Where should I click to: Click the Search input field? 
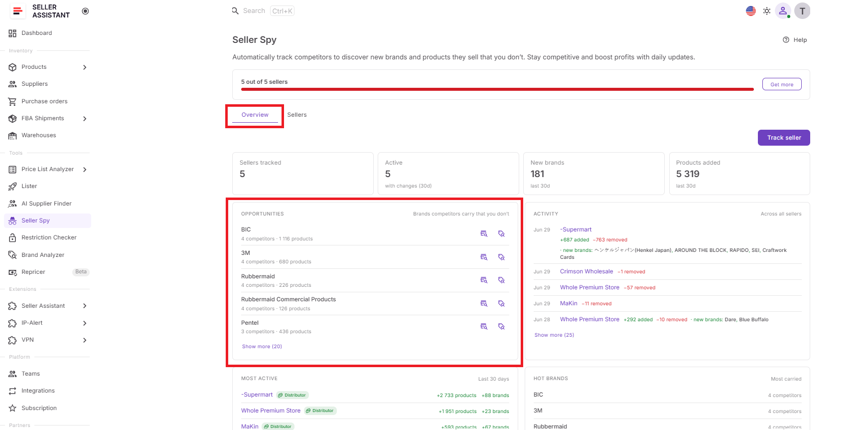(x=263, y=11)
